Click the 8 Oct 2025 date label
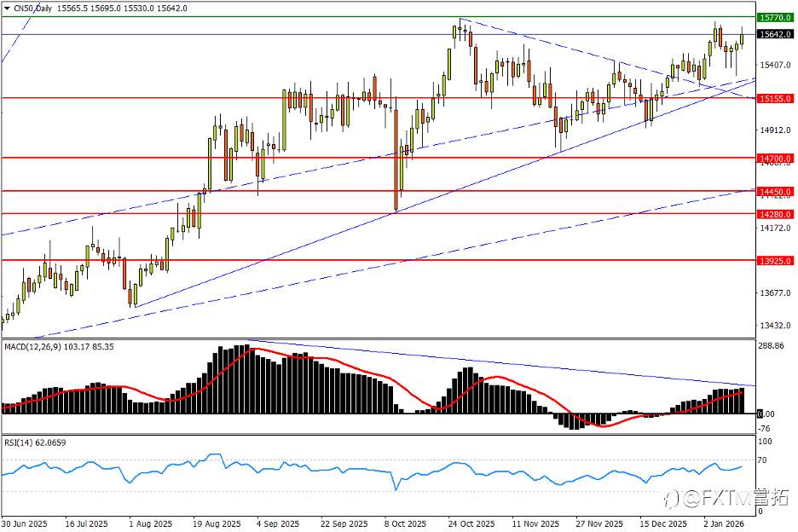This screenshot has width=798, height=532. point(405,523)
